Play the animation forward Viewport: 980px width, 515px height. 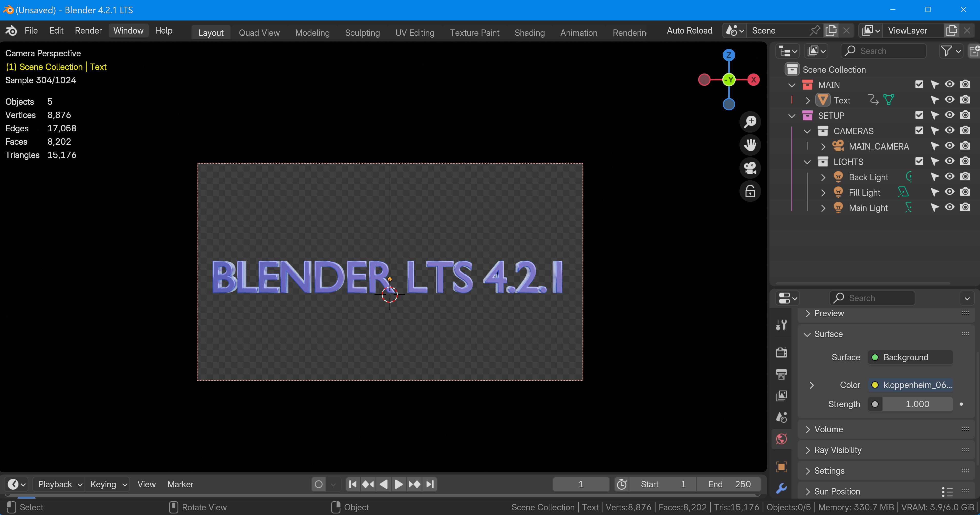399,484
